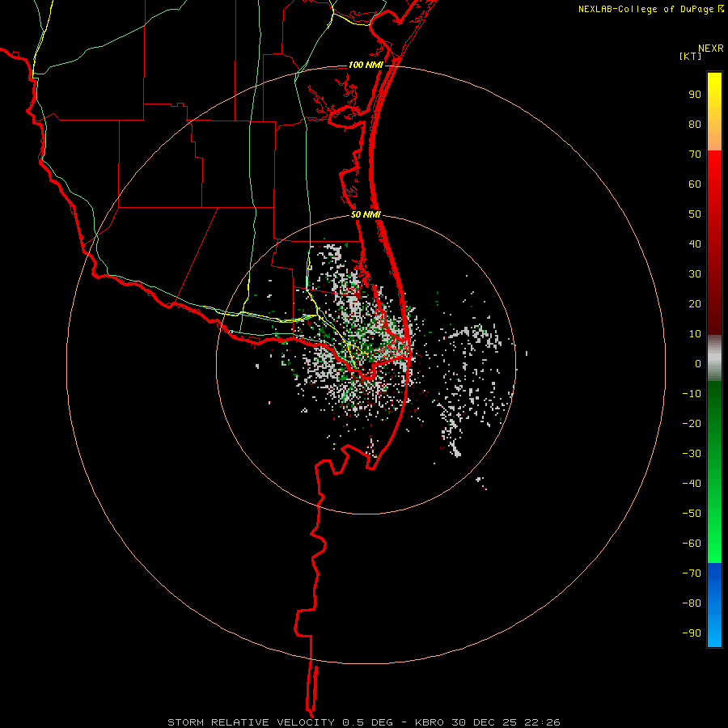Click the 60 value on velocity scale

(695, 184)
